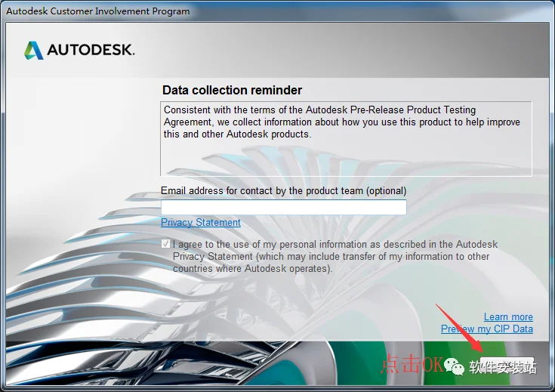Click the "Email address for contact" label
This screenshot has height=392, width=555.
click(x=283, y=191)
